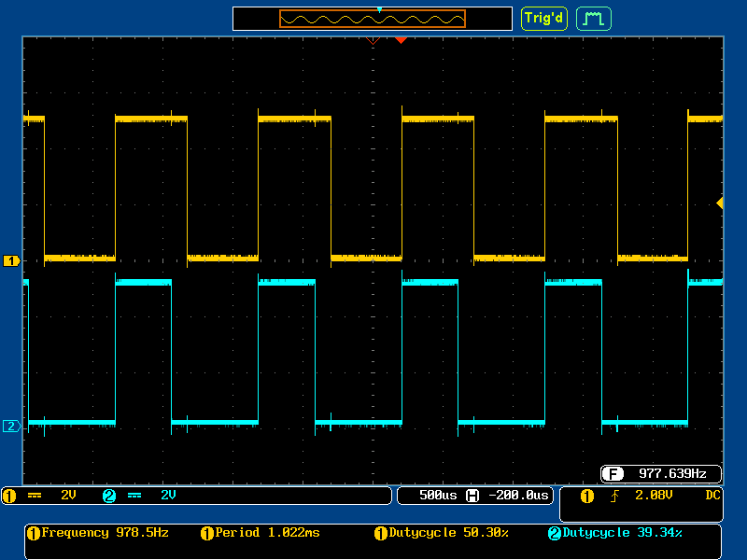The image size is (747, 560).
Task: Click channel 2 DC coupling symbol
Action: coord(134,496)
